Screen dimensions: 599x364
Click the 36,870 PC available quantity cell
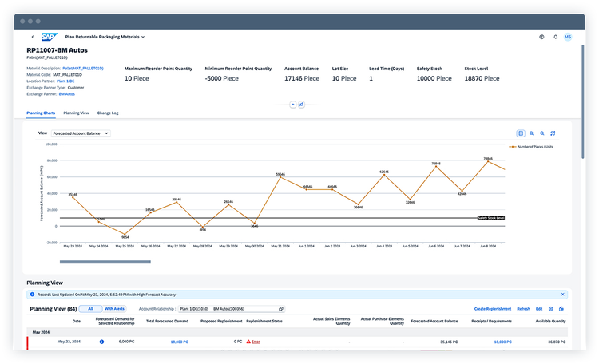pos(557,342)
